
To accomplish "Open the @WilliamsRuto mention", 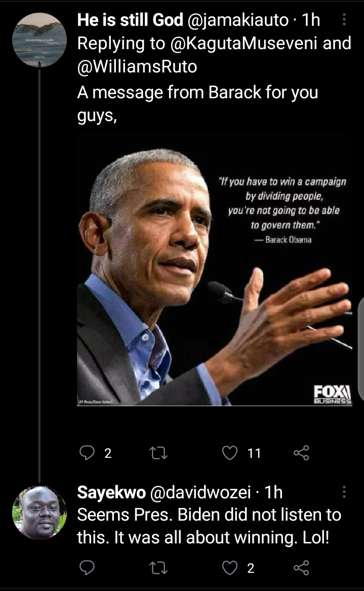I will (137, 67).
